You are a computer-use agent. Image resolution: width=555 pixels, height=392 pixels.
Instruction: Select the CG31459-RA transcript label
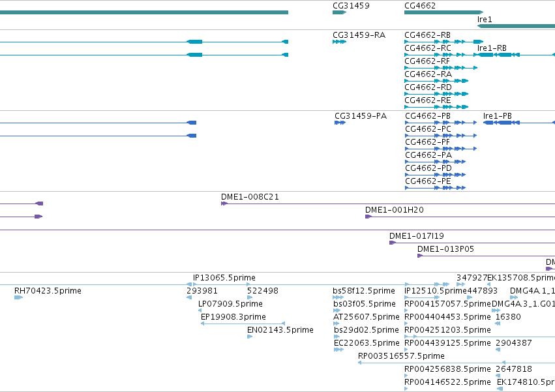[359, 35]
